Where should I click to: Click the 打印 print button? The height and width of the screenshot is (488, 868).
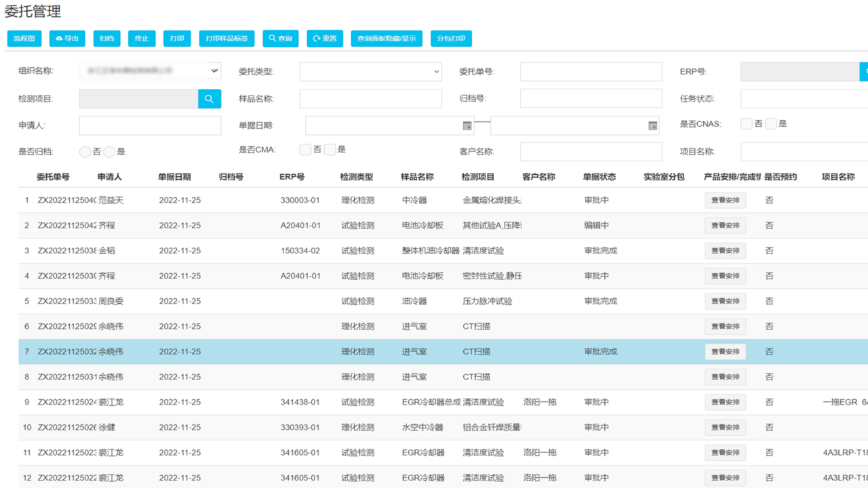(177, 39)
